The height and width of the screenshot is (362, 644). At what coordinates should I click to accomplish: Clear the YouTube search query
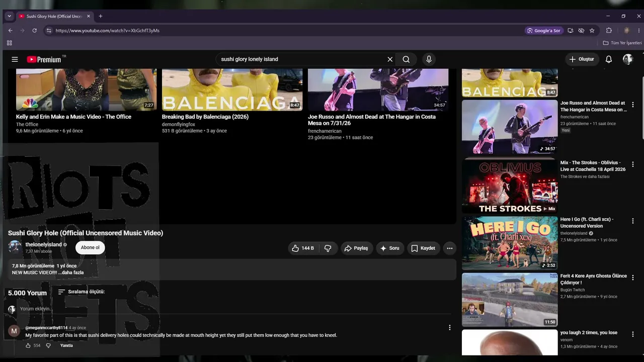[x=390, y=59]
